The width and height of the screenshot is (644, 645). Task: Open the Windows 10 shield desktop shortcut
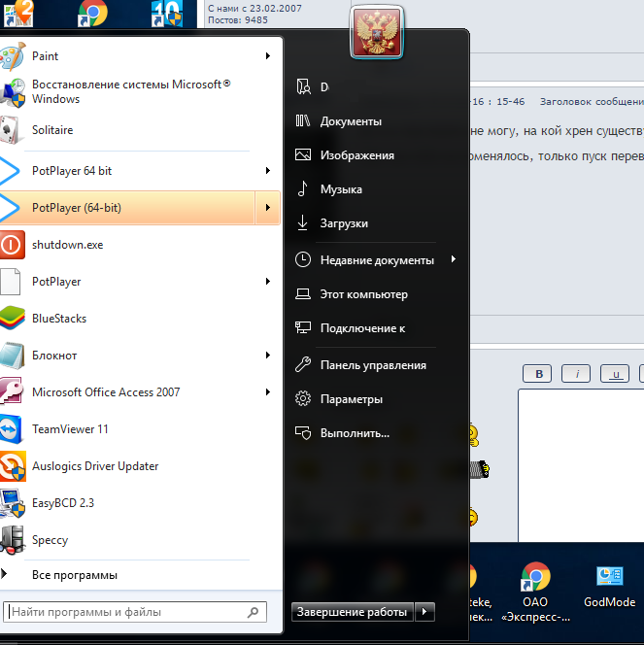166,14
